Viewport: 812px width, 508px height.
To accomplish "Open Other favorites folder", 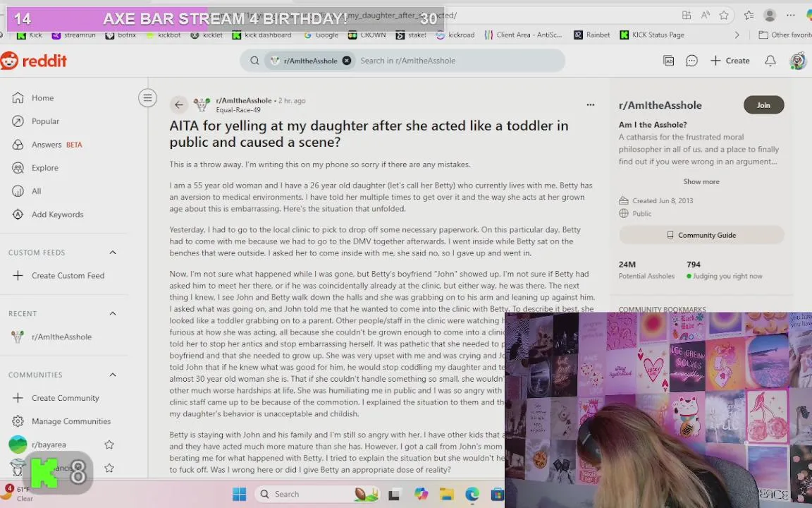I will coord(785,35).
